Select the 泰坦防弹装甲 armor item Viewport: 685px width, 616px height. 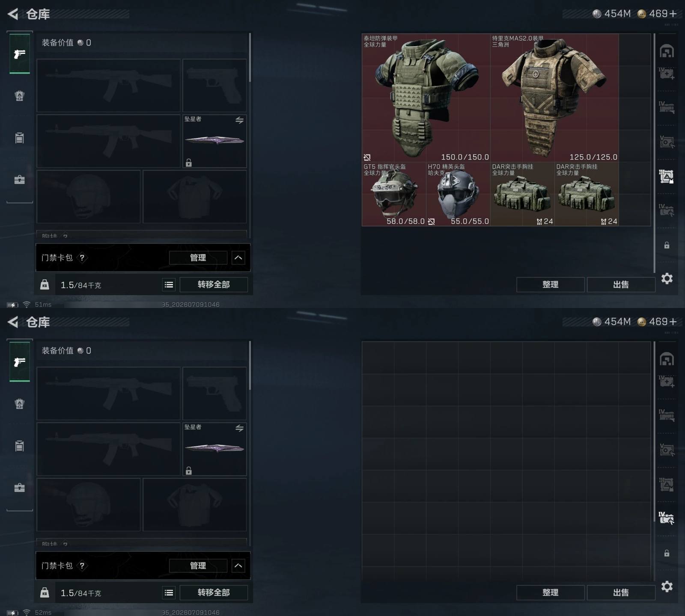426,98
